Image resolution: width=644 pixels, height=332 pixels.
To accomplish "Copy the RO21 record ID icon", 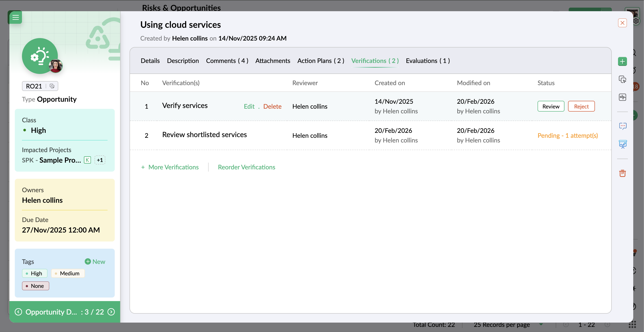I will (x=52, y=86).
